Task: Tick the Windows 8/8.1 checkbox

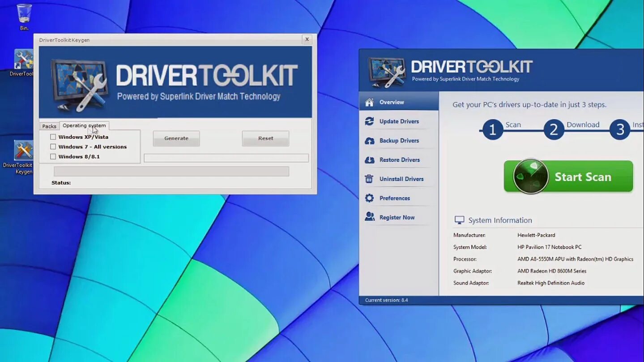Action: [x=53, y=157]
